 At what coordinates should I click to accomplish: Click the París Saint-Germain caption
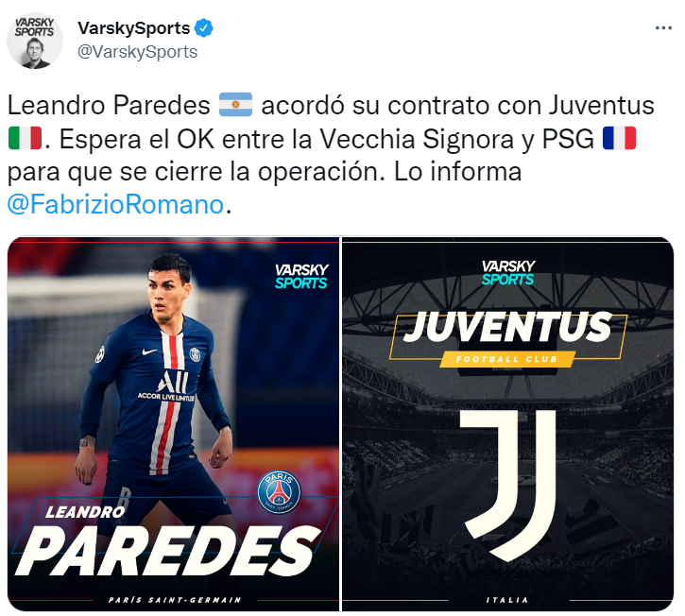(x=175, y=600)
